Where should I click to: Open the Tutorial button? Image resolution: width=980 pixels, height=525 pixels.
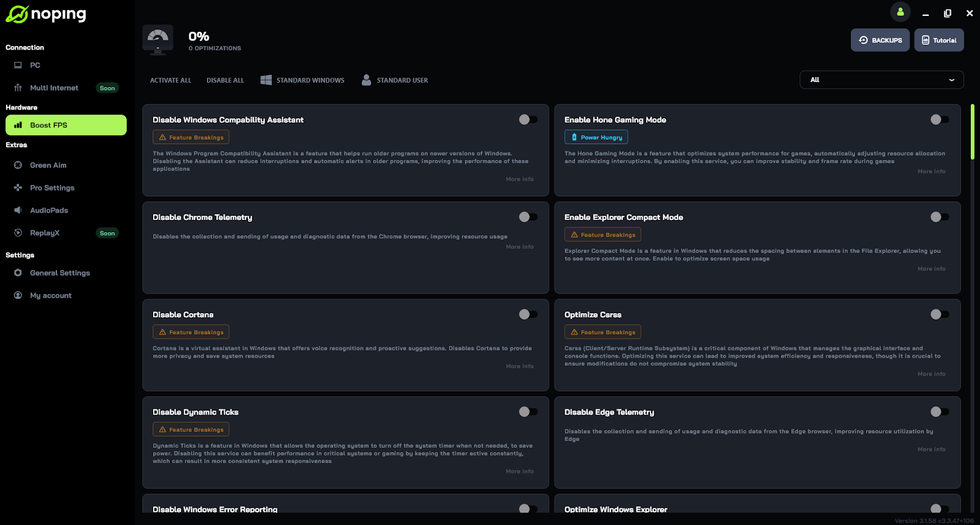939,40
